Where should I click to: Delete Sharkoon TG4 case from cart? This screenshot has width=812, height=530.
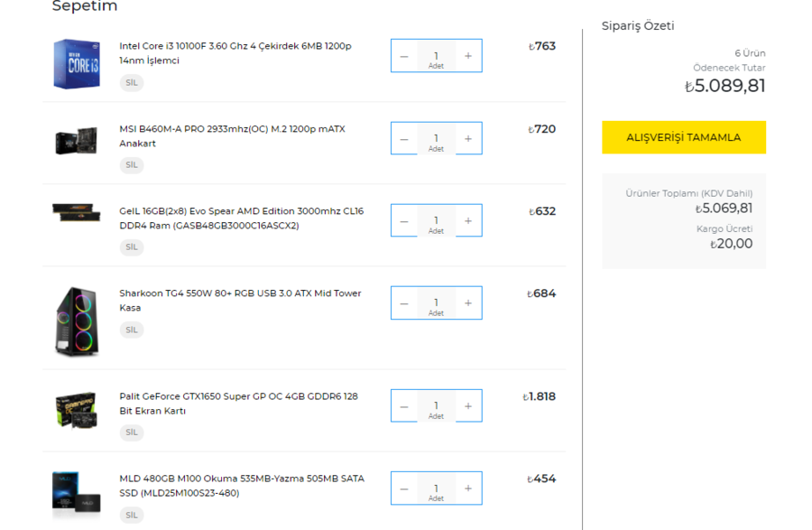point(132,330)
